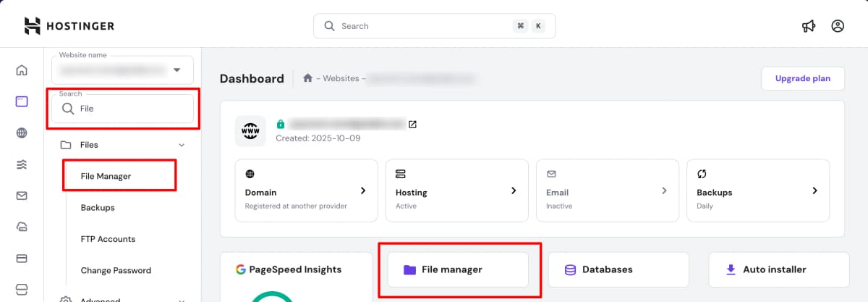
Task: Click the top Search field
Action: click(x=434, y=26)
